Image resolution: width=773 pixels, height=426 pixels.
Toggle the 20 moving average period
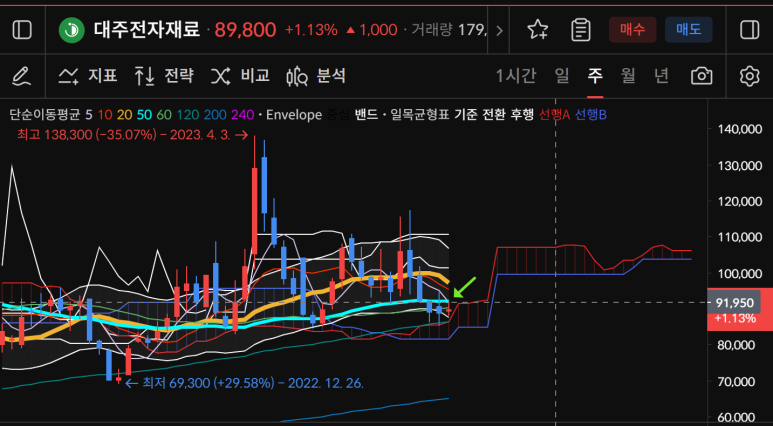(125, 115)
